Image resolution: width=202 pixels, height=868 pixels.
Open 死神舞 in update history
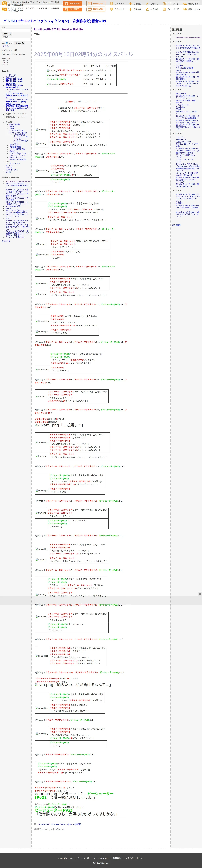(x=179, y=109)
